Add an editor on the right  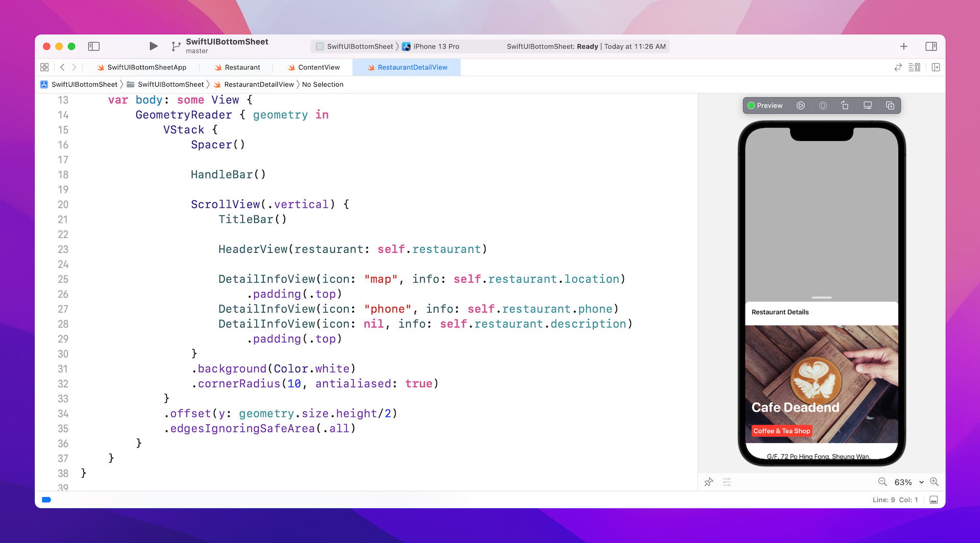click(936, 67)
